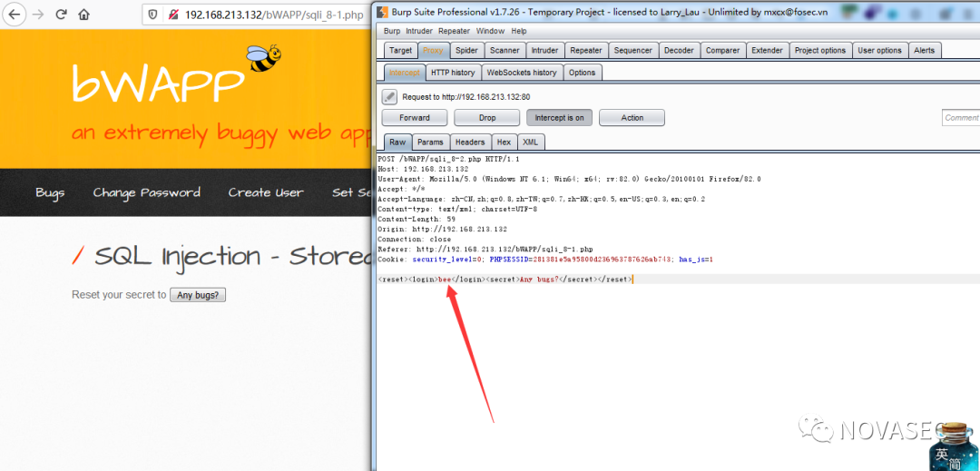Click the Origin header line
980x471 pixels.
pyautogui.click(x=442, y=229)
